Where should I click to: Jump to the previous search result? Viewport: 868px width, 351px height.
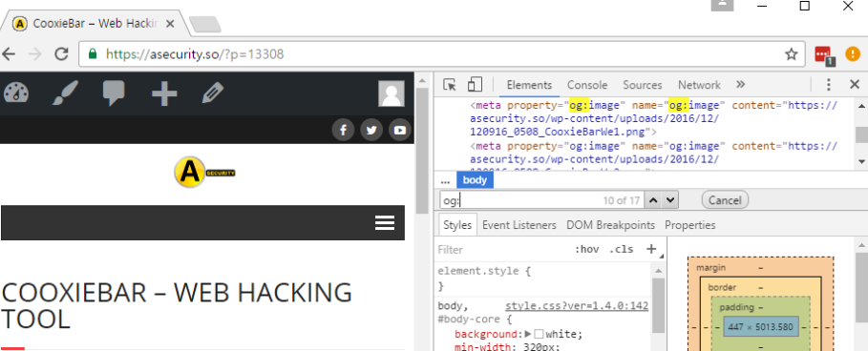[653, 200]
